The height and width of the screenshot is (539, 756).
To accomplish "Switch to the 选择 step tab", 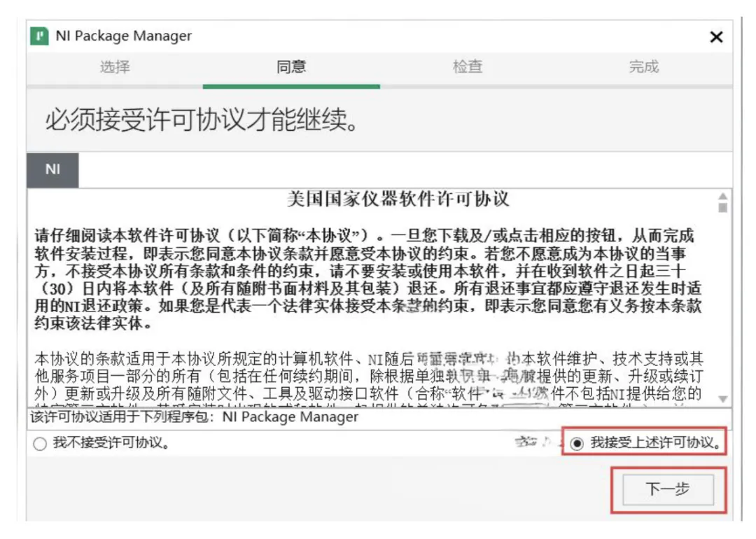I will pyautogui.click(x=115, y=66).
